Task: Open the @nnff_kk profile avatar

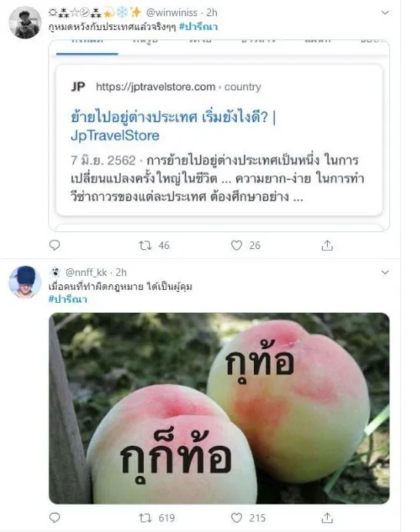Action: 25,282
